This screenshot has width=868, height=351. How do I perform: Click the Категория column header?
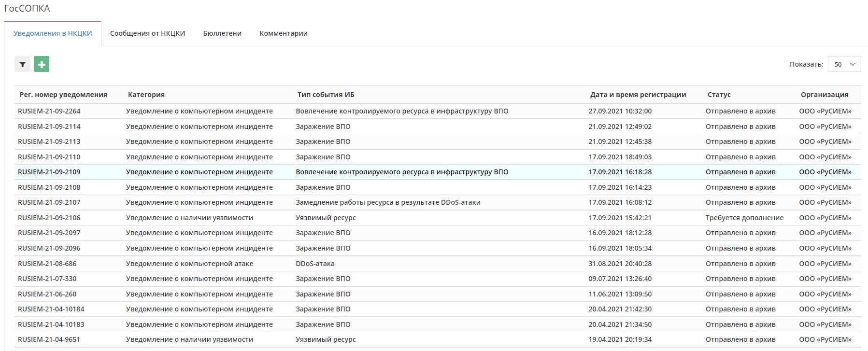pyautogui.click(x=146, y=95)
